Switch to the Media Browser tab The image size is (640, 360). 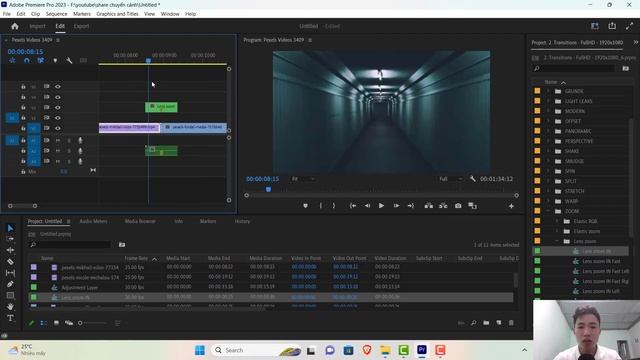140,221
